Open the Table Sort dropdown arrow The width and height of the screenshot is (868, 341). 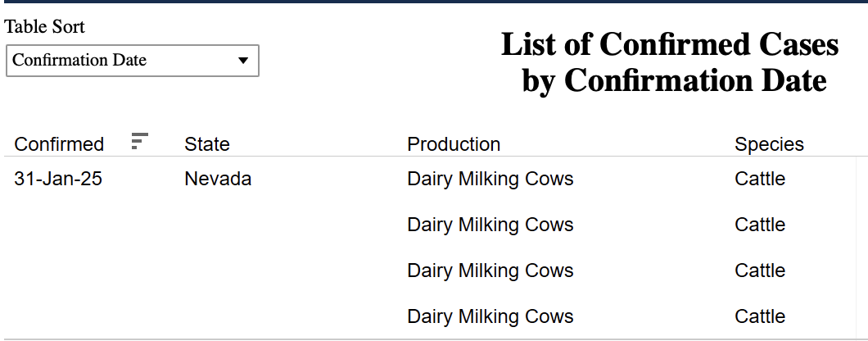tap(242, 61)
